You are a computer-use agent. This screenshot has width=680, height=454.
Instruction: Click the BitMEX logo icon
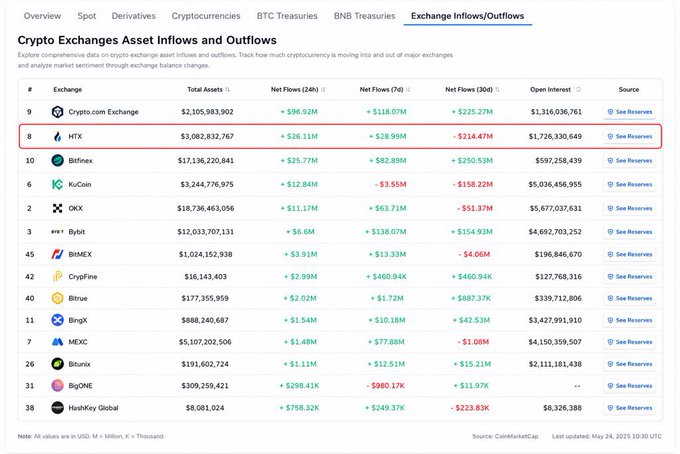pos(57,255)
